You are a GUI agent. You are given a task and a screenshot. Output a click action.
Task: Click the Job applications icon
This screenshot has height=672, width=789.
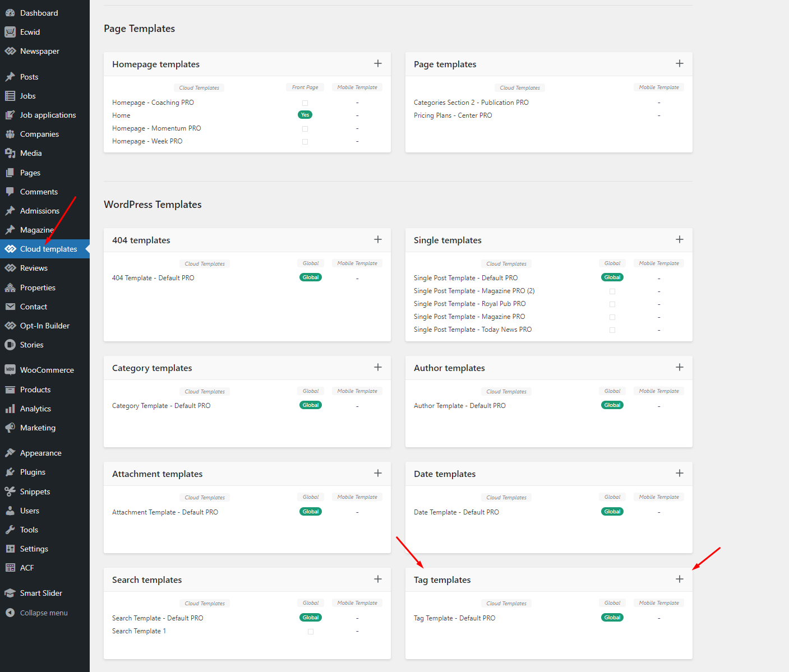[10, 115]
